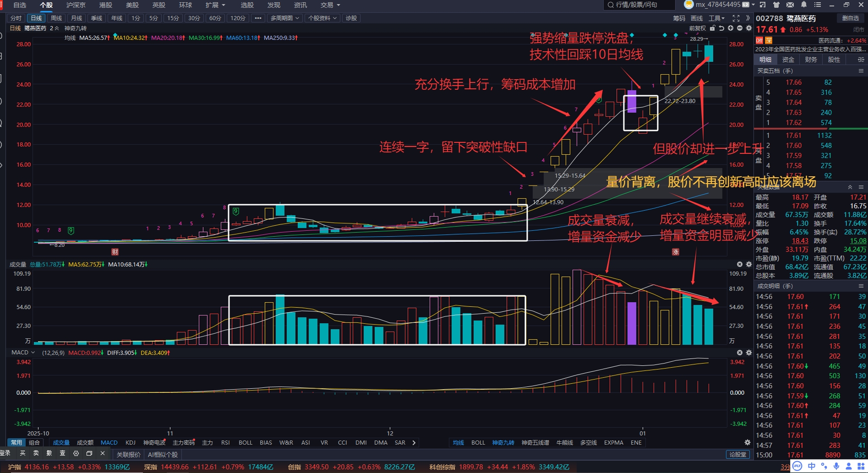Toggle 前复权 price adjustment mode
868x473 pixels.
[x=698, y=28]
